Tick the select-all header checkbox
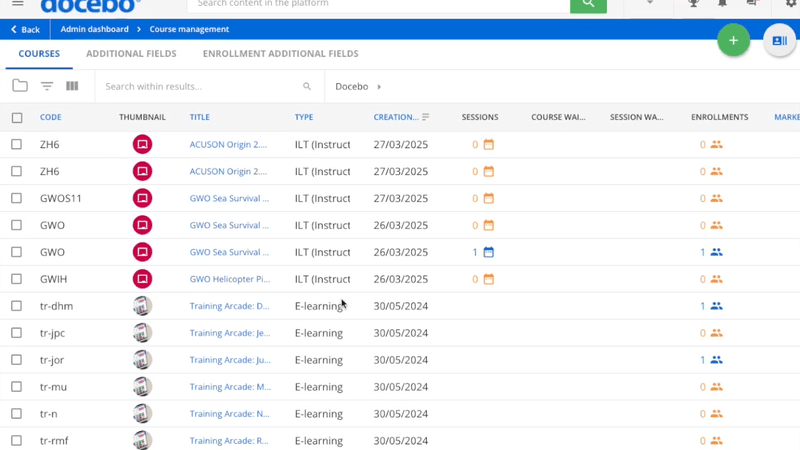The image size is (800, 450). tap(17, 118)
